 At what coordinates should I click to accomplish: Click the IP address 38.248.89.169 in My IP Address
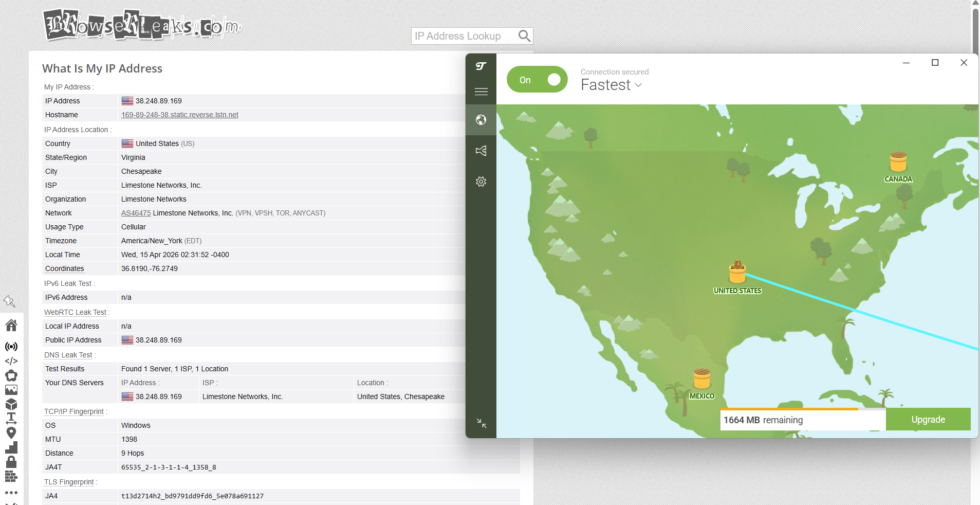[159, 101]
